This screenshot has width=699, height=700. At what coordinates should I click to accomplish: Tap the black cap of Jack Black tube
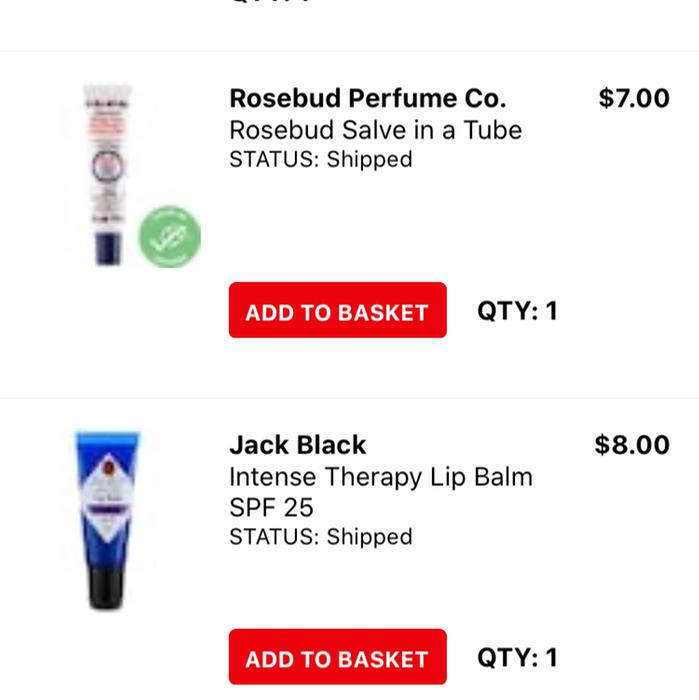[x=105, y=587]
